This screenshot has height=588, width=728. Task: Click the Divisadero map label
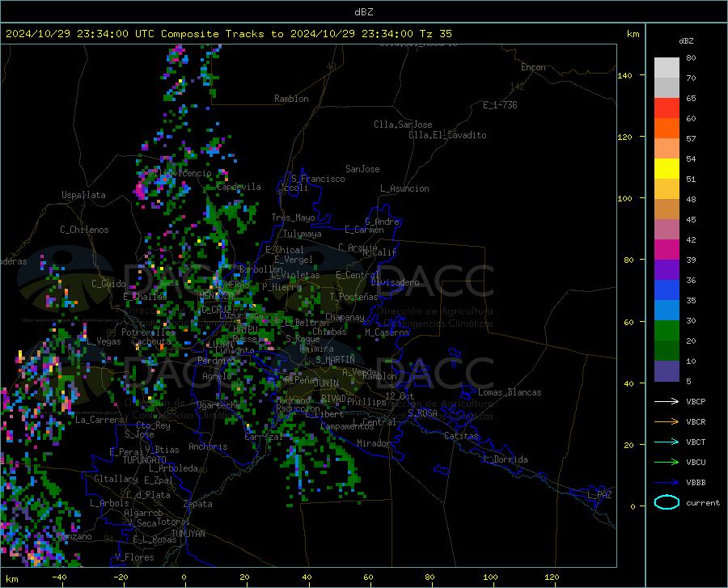tap(395, 282)
